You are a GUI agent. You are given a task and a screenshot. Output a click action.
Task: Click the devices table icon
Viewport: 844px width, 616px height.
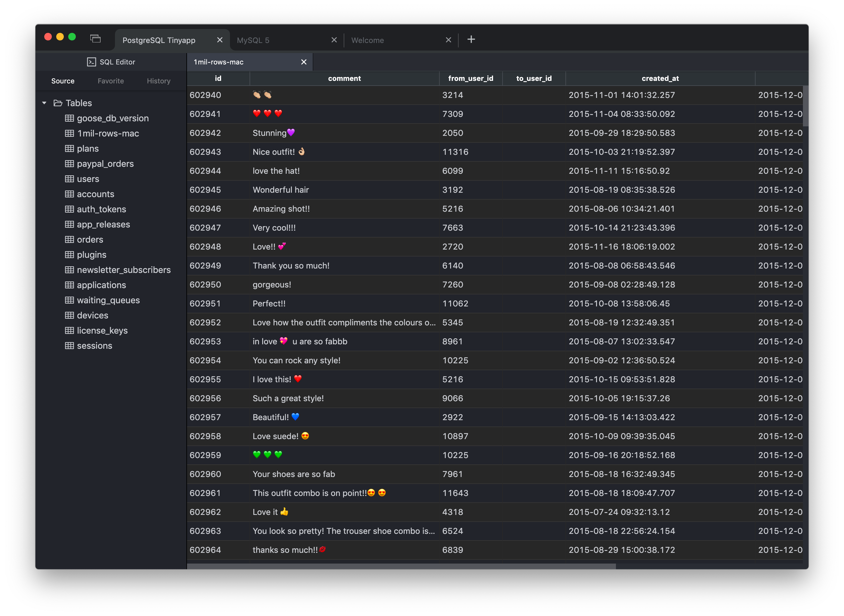(69, 315)
